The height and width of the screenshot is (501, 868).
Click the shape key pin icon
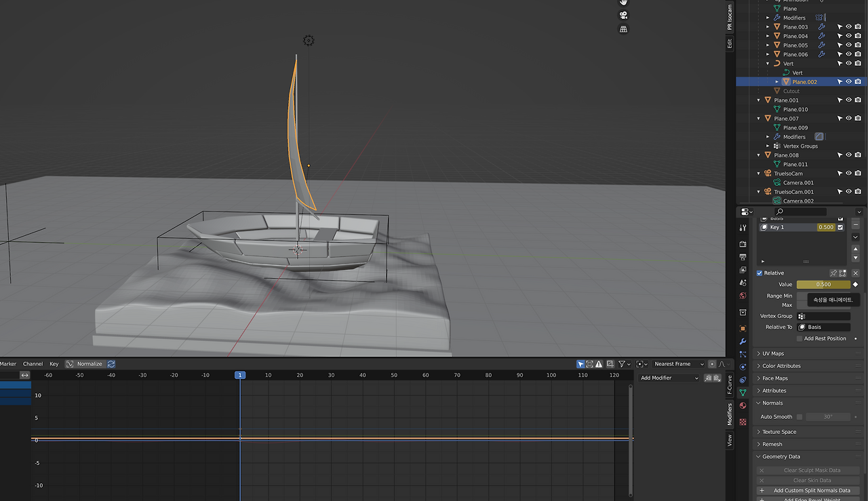tap(833, 273)
